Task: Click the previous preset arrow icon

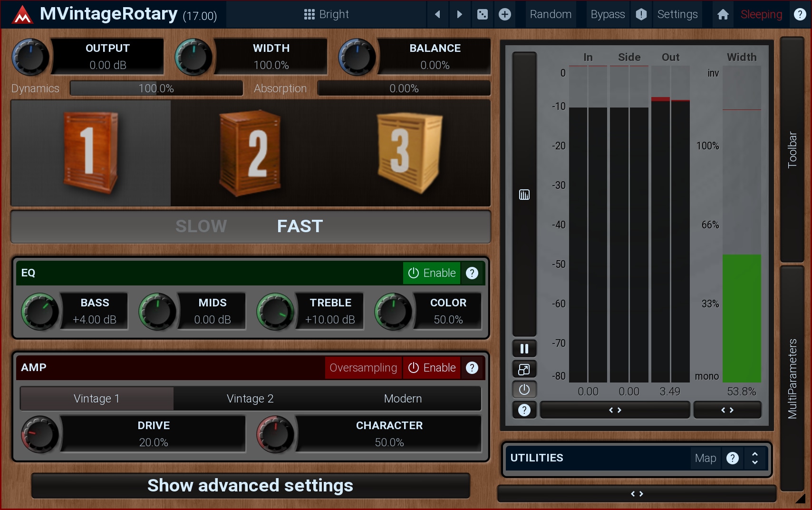Action: (437, 14)
